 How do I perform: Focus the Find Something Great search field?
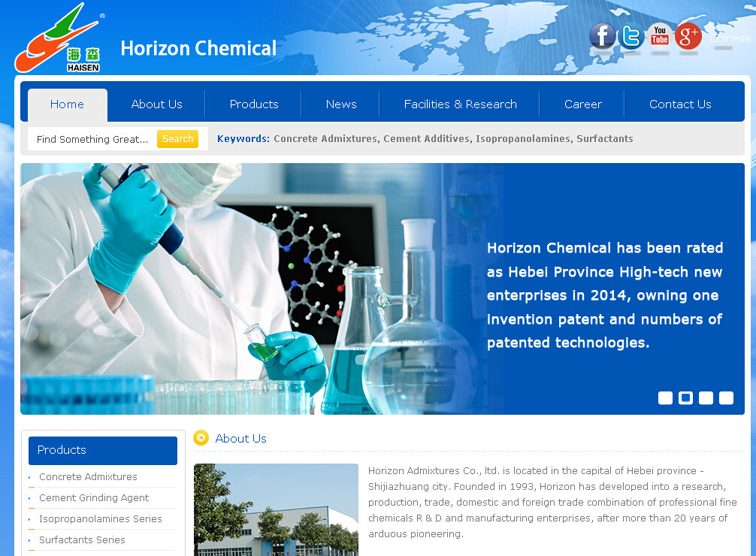pyautogui.click(x=92, y=139)
